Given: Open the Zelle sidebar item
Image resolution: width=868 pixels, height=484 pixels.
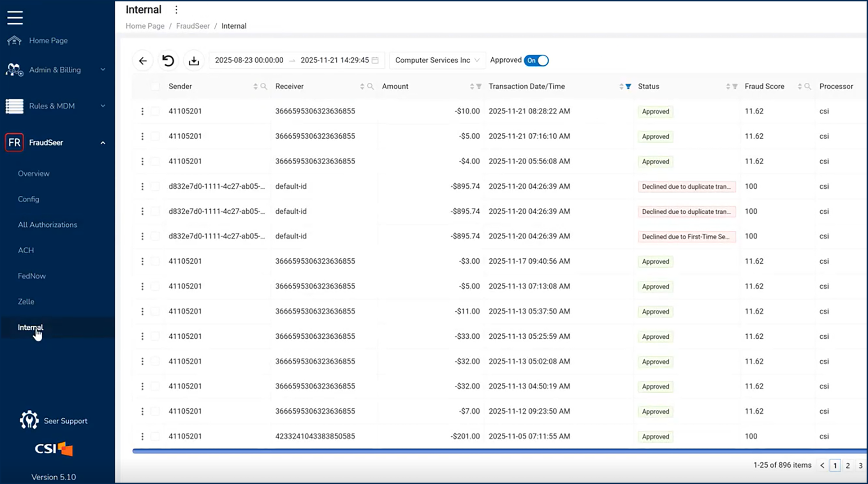Looking at the screenshot, I should 26,302.
